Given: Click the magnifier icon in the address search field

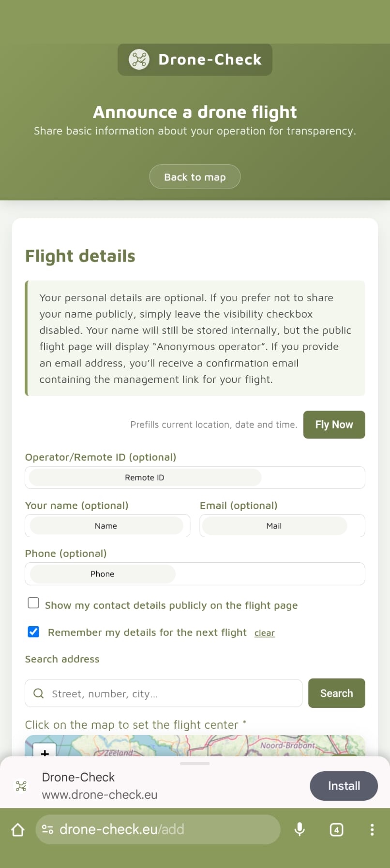Looking at the screenshot, I should click(38, 693).
